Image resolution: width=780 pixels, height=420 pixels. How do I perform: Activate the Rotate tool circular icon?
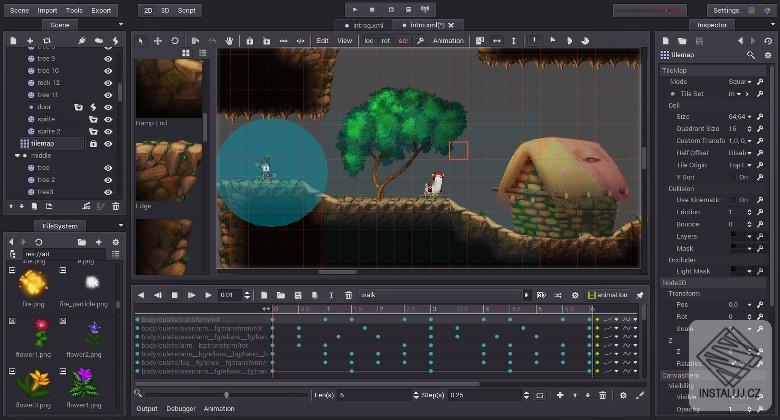coord(175,41)
